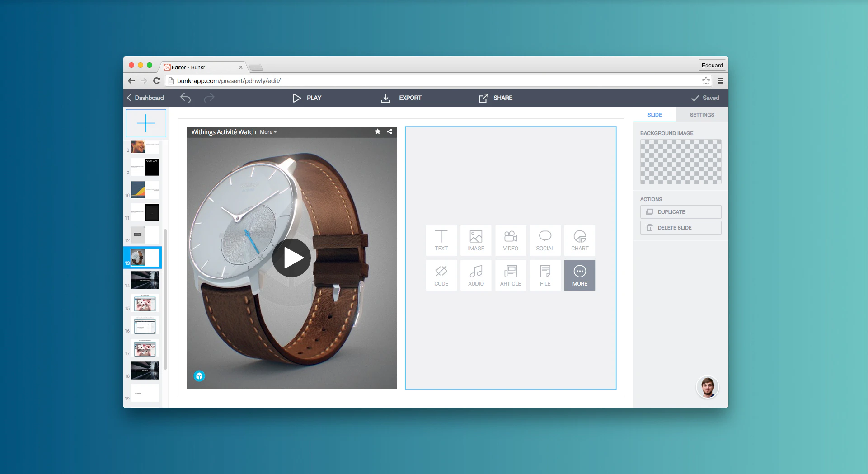Image resolution: width=868 pixels, height=474 pixels.
Task: Open slide 14 thumbnail
Action: point(145,280)
